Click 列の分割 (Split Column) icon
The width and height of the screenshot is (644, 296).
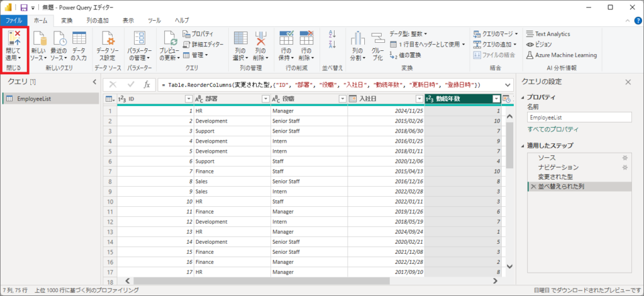tap(358, 38)
